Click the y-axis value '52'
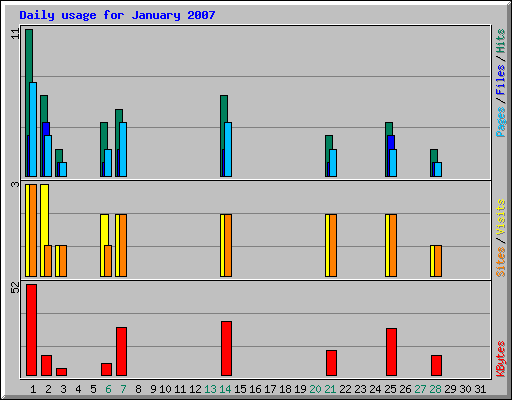Viewport: 512px width, 400px height. (16, 288)
